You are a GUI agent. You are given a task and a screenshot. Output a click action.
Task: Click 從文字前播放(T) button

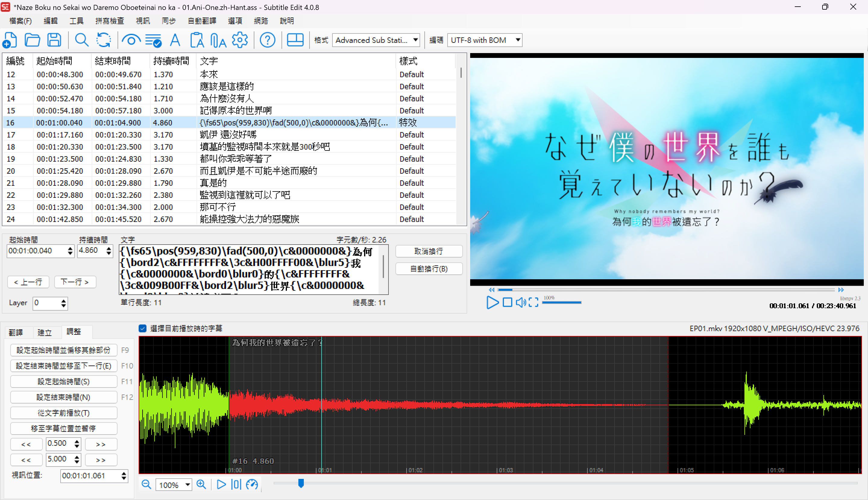(x=64, y=413)
